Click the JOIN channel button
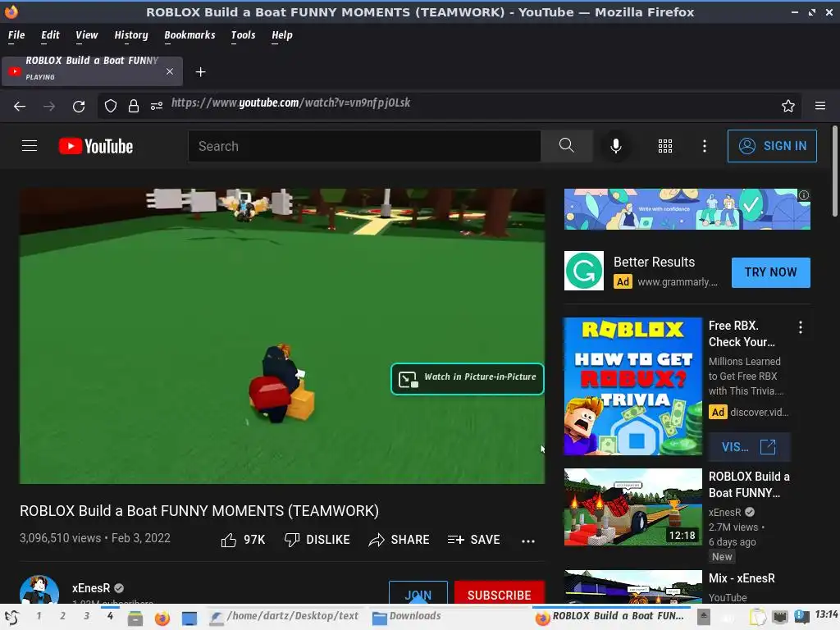 [x=418, y=594]
